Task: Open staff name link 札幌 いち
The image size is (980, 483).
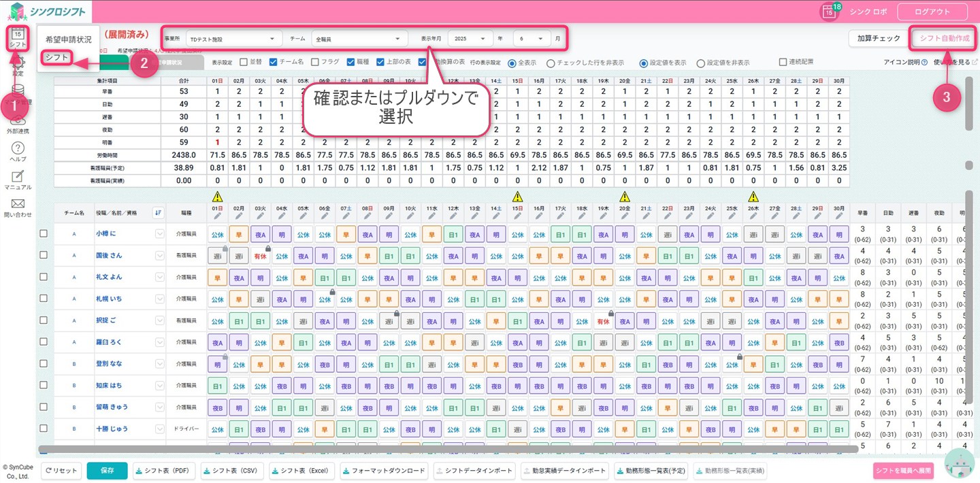Action: click(109, 299)
